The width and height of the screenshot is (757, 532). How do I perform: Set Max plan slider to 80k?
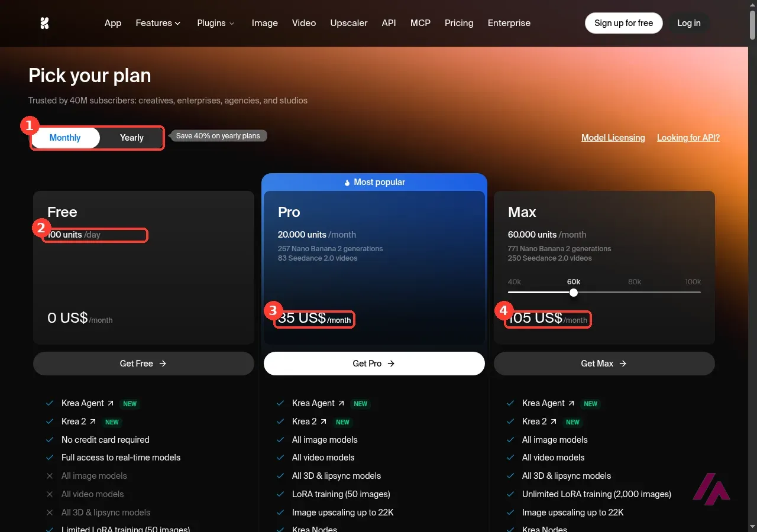pos(635,282)
